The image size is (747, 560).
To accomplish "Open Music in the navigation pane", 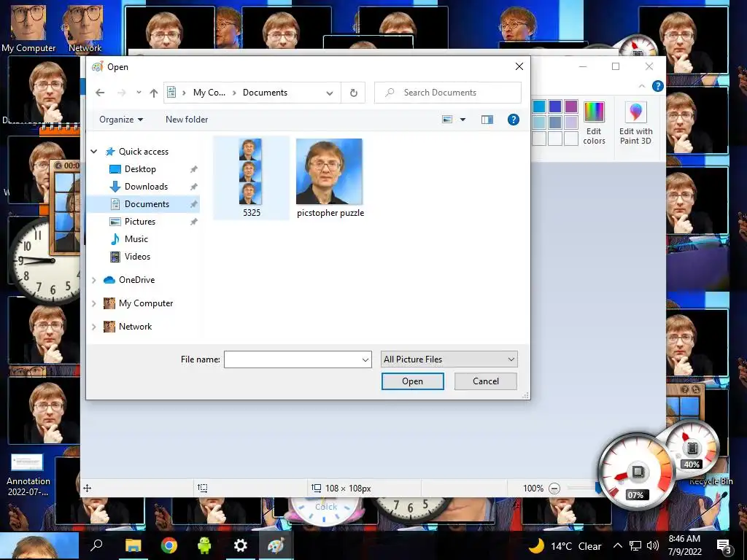I will click(136, 239).
